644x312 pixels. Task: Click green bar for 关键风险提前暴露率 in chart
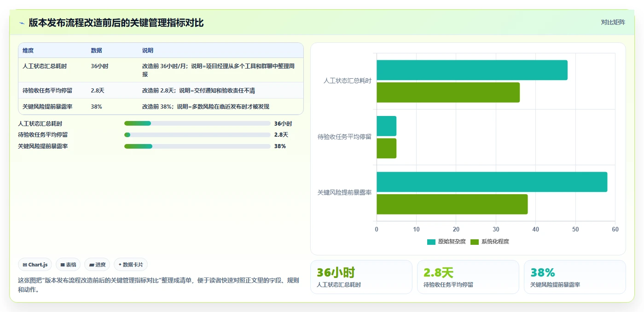[x=452, y=204]
